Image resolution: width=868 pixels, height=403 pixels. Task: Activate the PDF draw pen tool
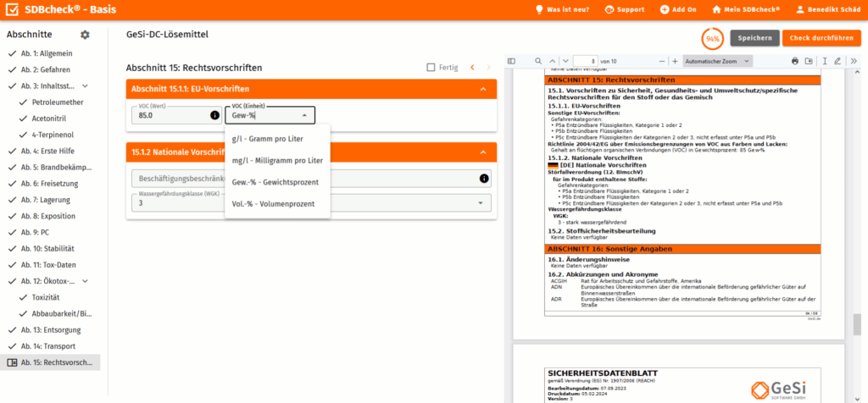837,62
